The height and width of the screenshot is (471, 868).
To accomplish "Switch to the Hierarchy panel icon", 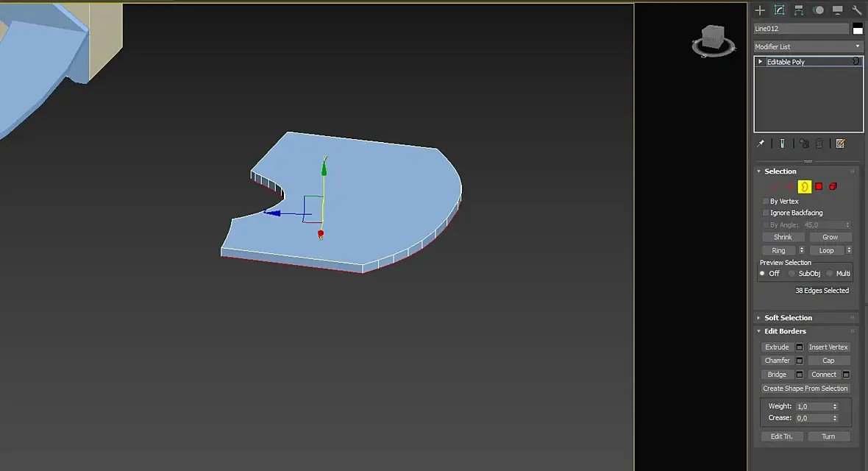I will click(x=798, y=10).
